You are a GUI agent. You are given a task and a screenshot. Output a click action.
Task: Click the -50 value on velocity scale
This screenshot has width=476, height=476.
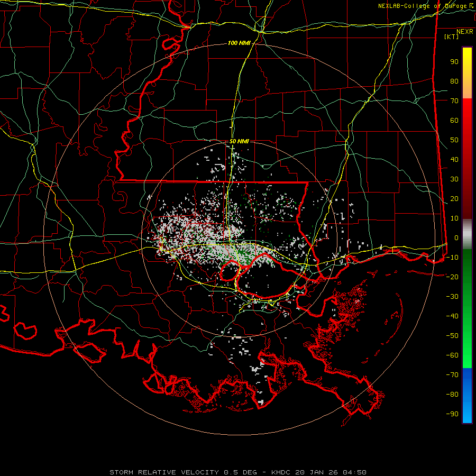[452, 336]
